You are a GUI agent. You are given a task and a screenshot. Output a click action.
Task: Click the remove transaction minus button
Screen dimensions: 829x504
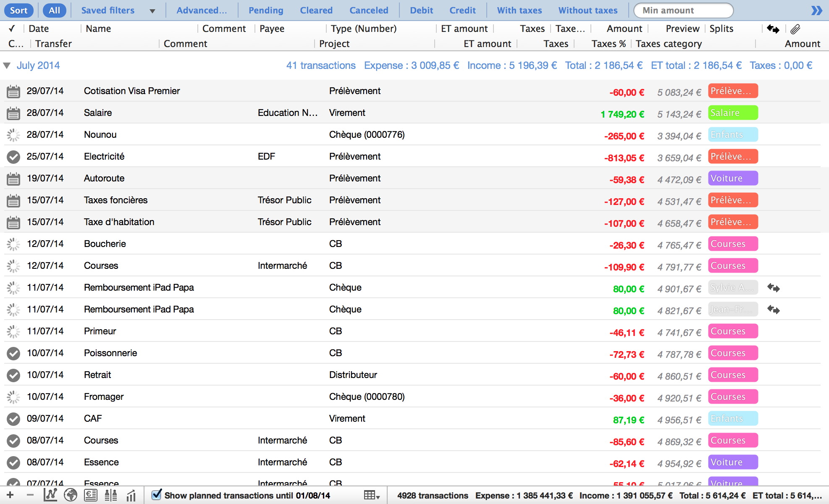30,495
